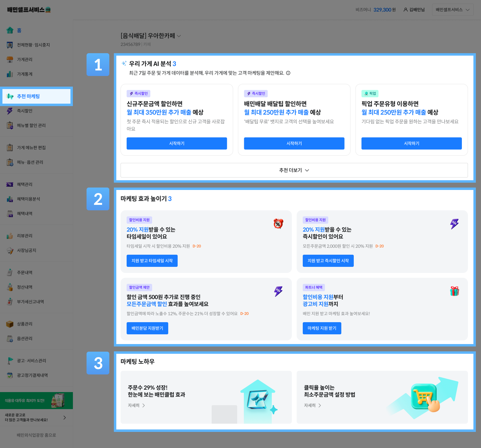Image resolution: width=481 pixels, height=448 pixels.
Task: Click the 즉시할인 lightning icon in sidebar
Action: point(10,111)
